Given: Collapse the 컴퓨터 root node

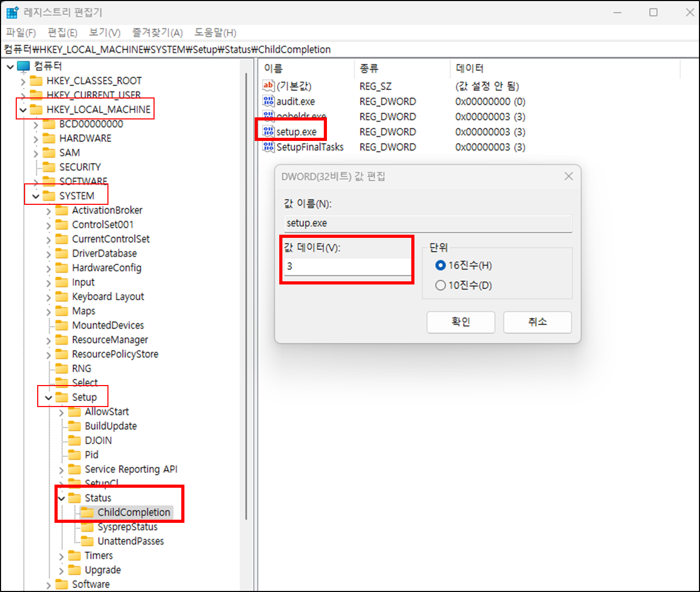Looking at the screenshot, I should (x=10, y=67).
